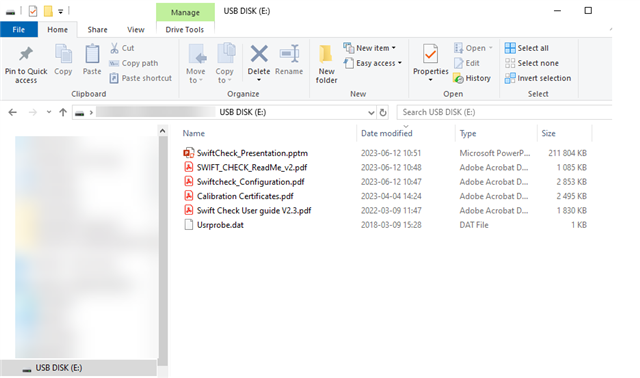Click Select all
This screenshot has height=378, width=640.
pos(527,48)
